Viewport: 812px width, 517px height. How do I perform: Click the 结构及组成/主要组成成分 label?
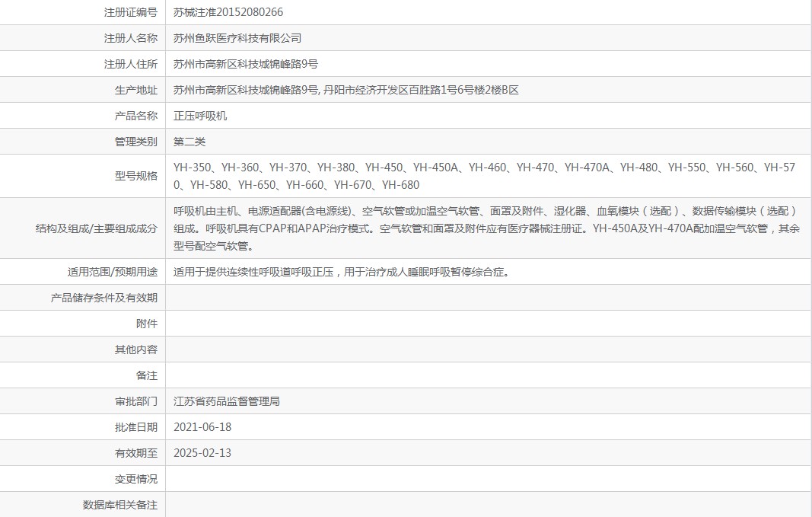[97, 228]
